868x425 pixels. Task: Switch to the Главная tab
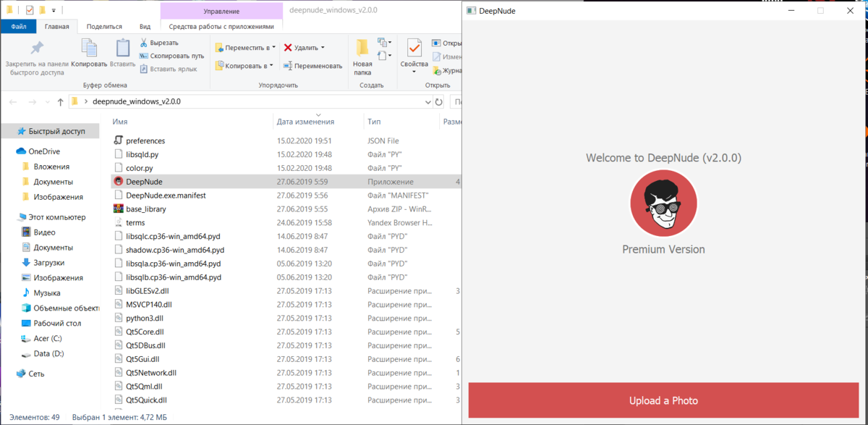point(56,26)
